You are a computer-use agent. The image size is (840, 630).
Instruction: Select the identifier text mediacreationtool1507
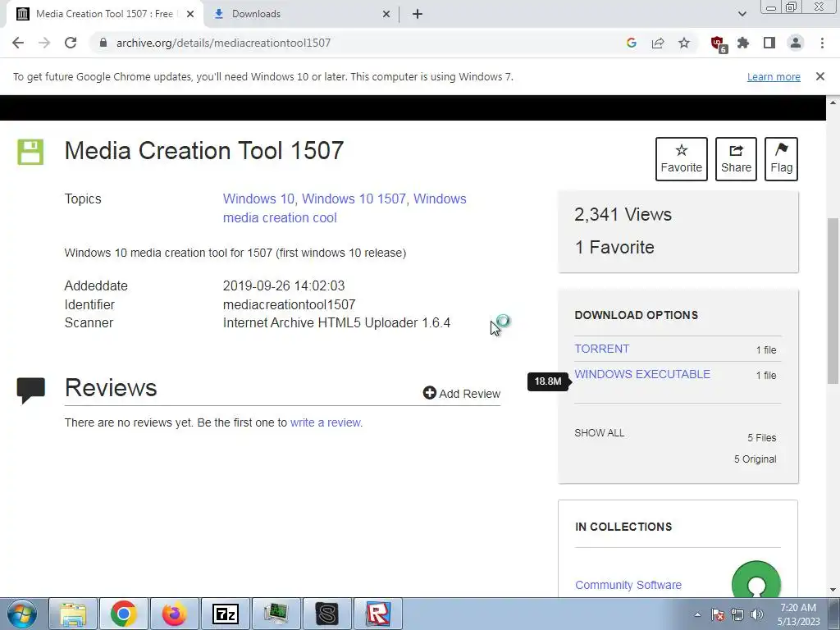[x=290, y=305]
